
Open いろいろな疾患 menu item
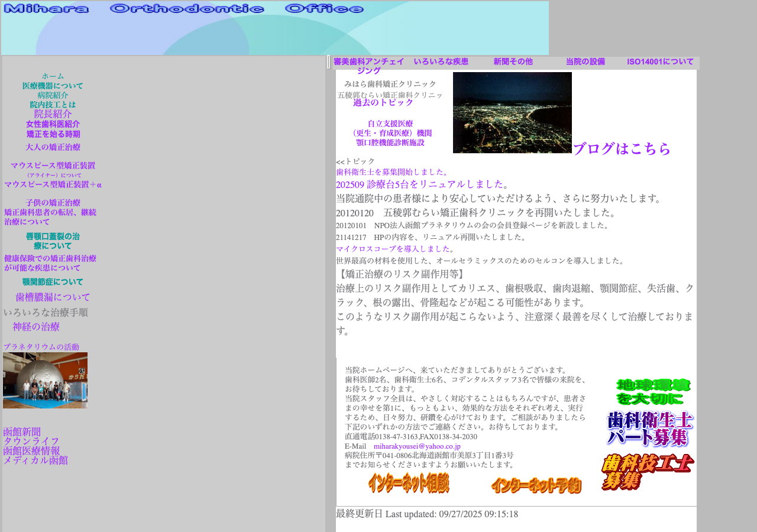(441, 61)
